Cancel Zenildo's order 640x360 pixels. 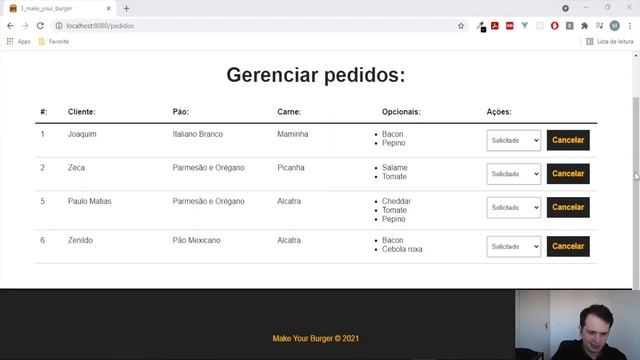coord(568,246)
